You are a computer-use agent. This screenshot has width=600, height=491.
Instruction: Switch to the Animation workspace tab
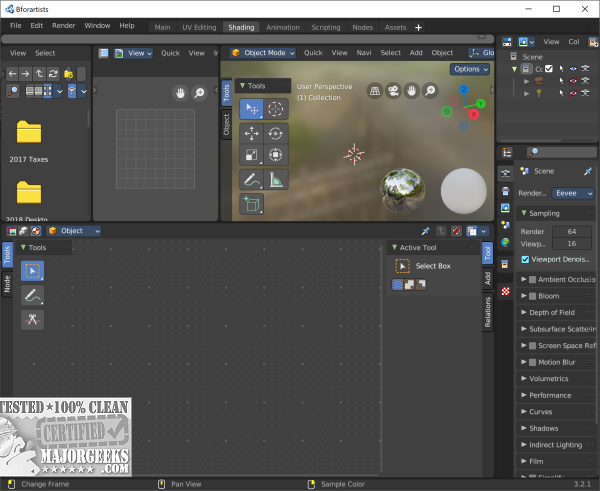(282, 27)
